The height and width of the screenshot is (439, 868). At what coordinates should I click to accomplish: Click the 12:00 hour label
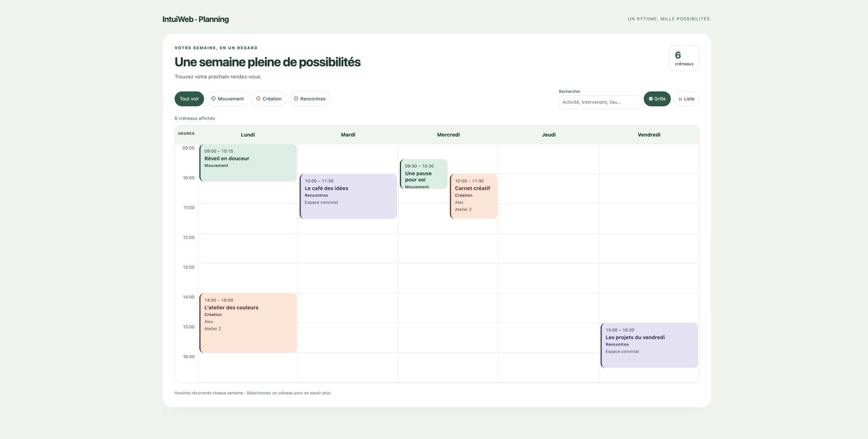188,237
